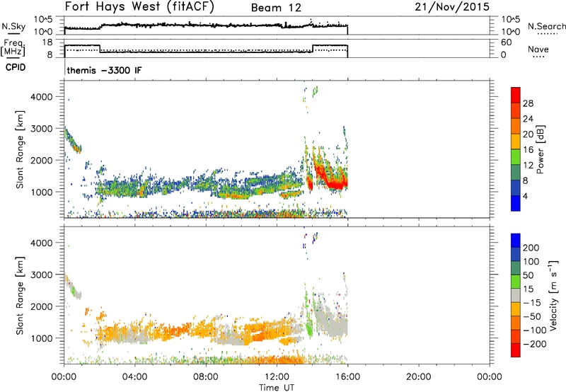Image resolution: width=566 pixels, height=392 pixels.
Task: Click the '15' tick on velocity scale
Action: (528, 289)
